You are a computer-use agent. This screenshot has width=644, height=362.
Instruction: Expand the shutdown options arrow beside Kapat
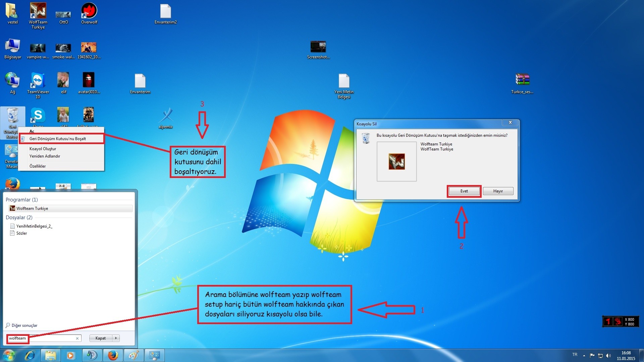pyautogui.click(x=116, y=338)
